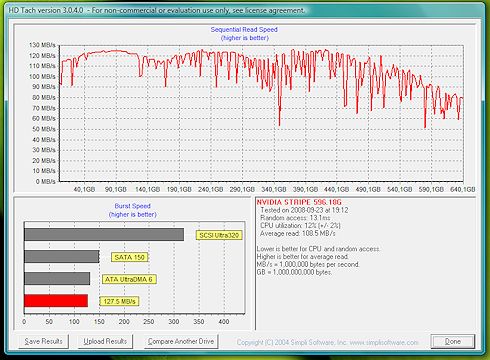Click the 40.1GB axis label
The height and width of the screenshot is (360, 490).
tap(84, 189)
